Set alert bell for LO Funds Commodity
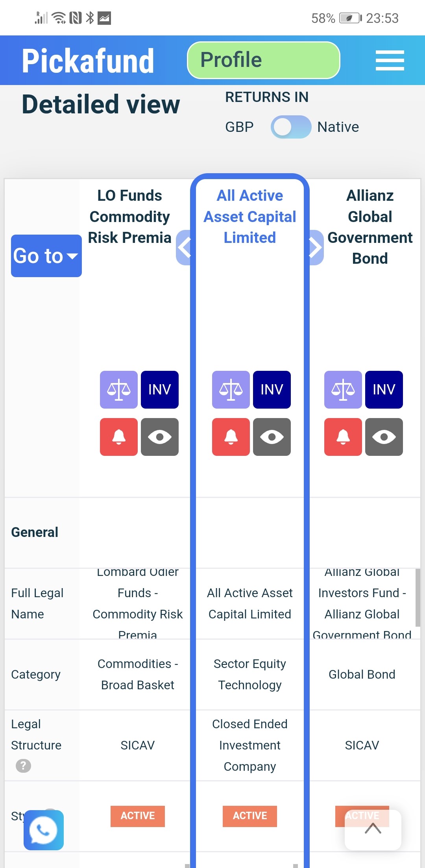The height and width of the screenshot is (868, 425). [x=118, y=437]
